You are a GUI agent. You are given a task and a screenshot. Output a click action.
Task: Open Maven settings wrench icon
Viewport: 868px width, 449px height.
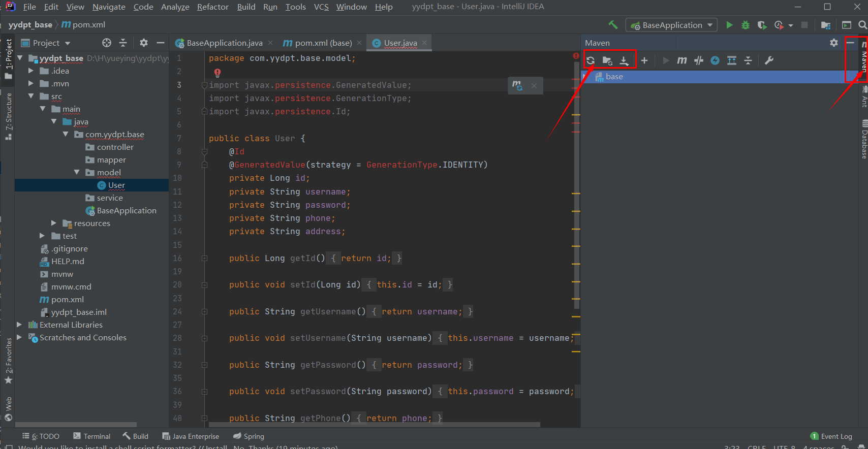(x=769, y=60)
